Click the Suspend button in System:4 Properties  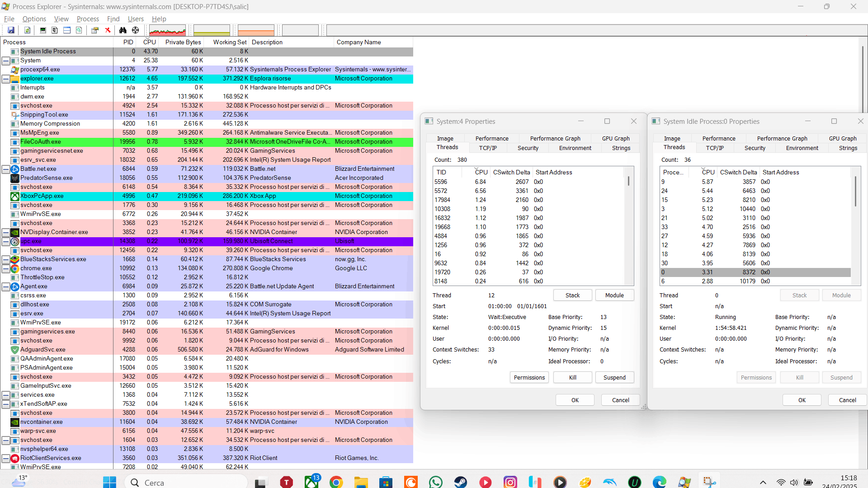[614, 377]
